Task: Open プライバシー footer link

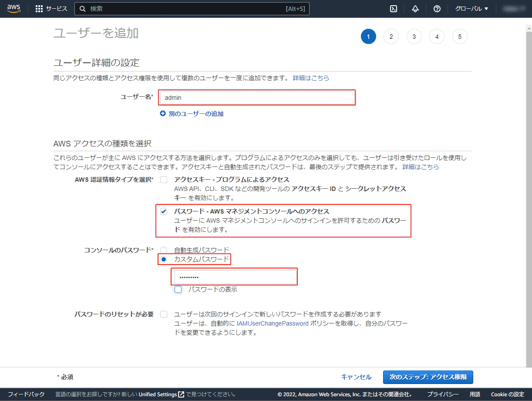Action: (442, 394)
